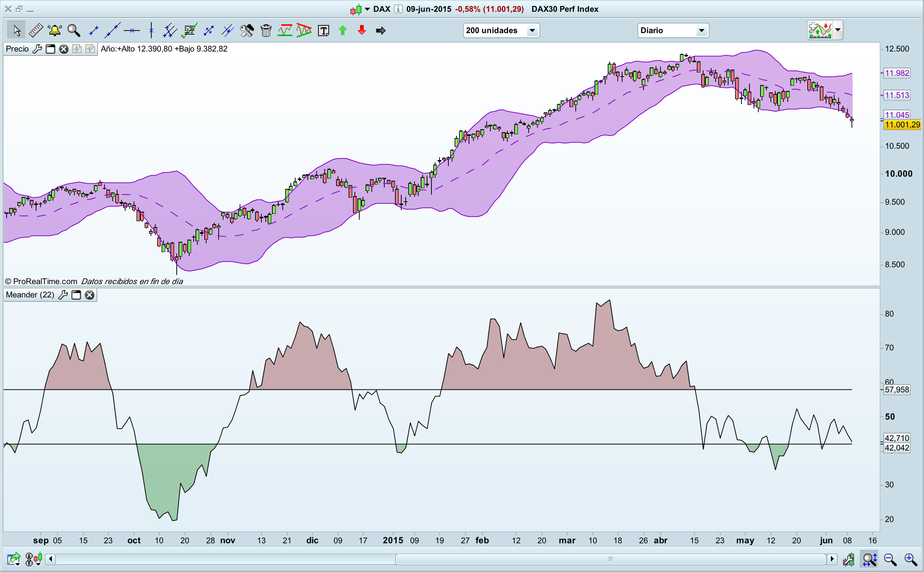This screenshot has width=924, height=572.
Task: Click the zoom out magnifier at bottom right
Action: (x=890, y=559)
